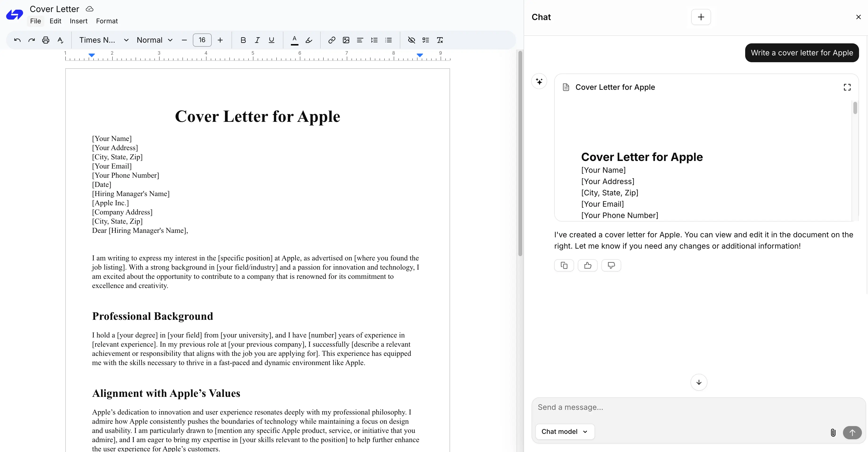Viewport: 868px width, 452px height.
Task: Open the text color picker
Action: (294, 40)
